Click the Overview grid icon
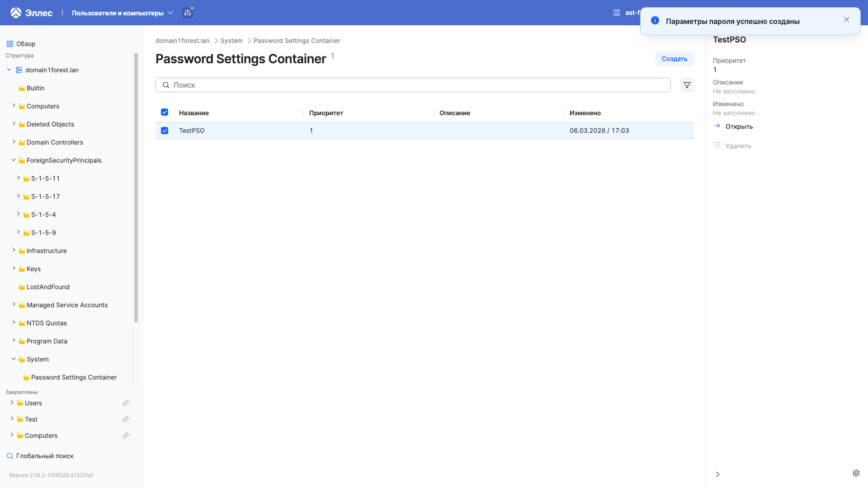This screenshot has width=868, height=488. [10, 44]
